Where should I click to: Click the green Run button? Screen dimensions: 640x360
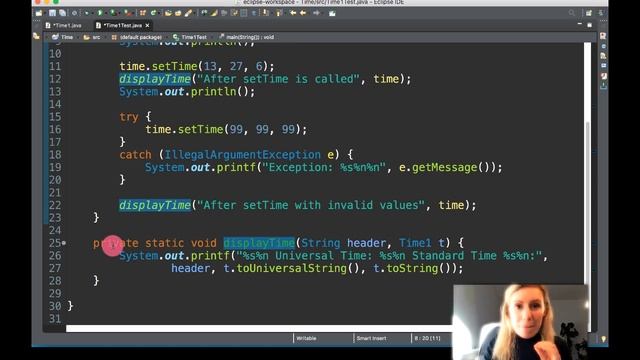click(100, 13)
